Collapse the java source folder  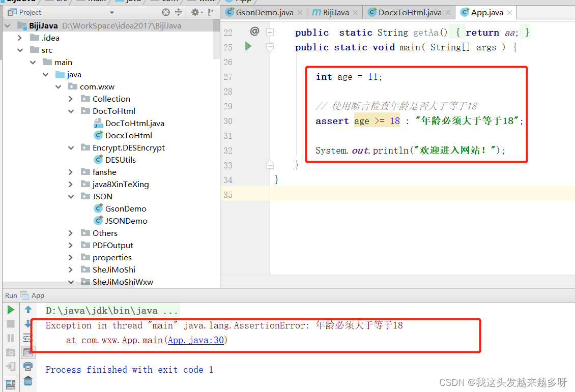point(45,75)
